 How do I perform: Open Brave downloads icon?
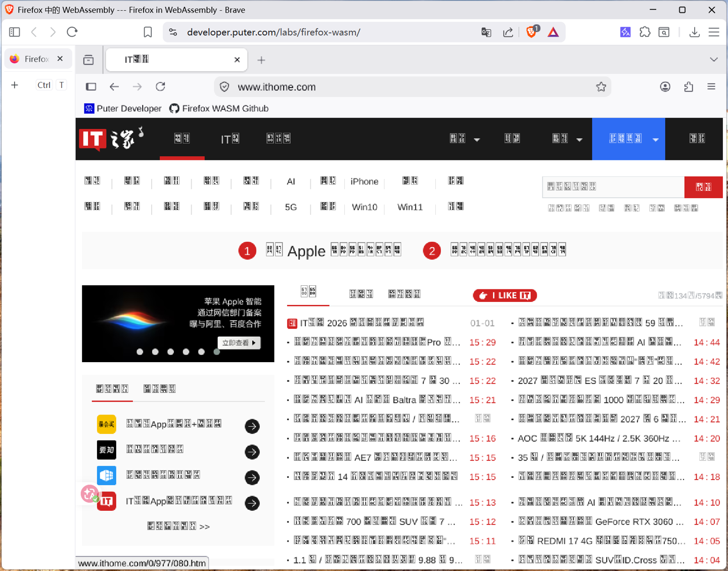click(x=695, y=32)
